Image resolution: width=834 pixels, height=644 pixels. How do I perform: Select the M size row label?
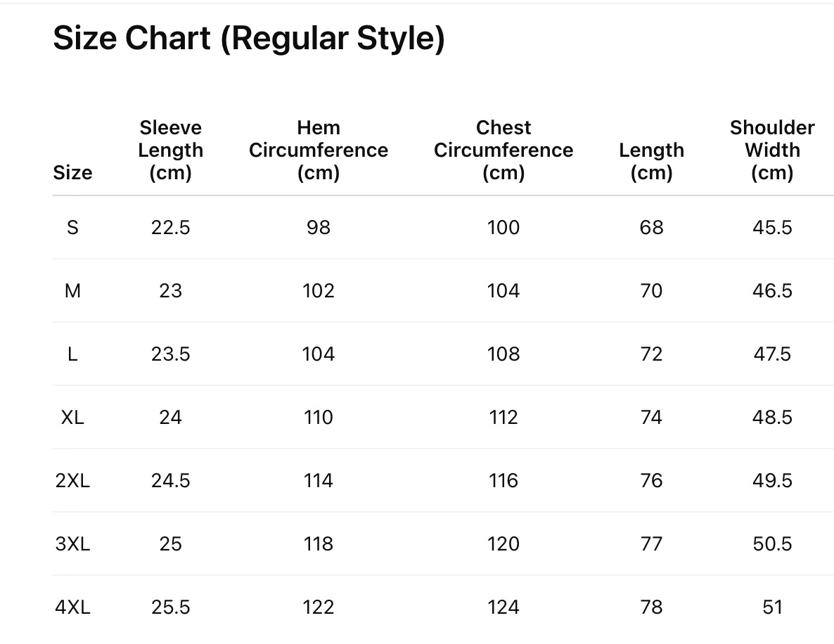tap(72, 290)
